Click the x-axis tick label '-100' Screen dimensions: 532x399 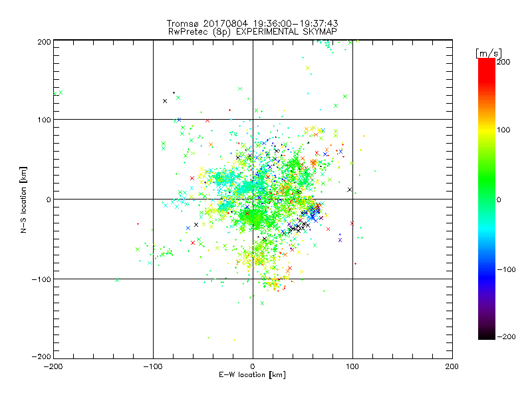(153, 366)
